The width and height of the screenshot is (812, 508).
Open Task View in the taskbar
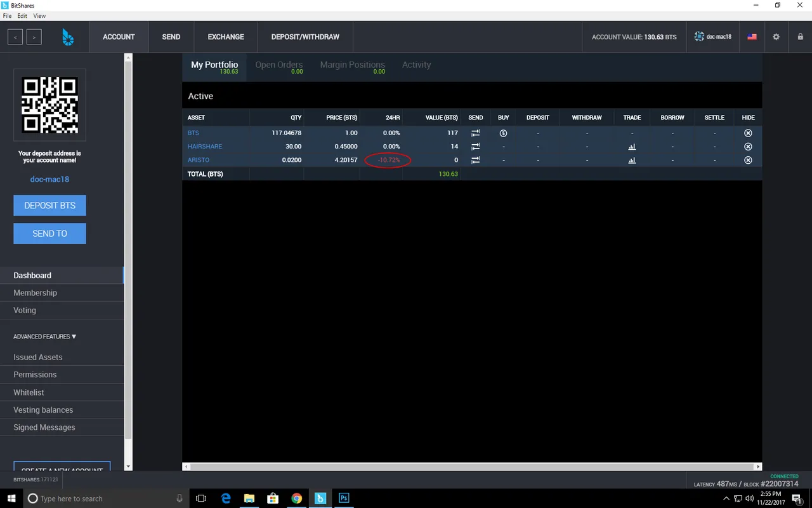201,498
